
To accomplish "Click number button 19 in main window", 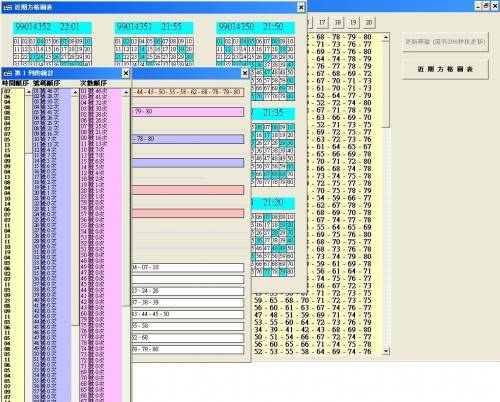I will point(353,22).
